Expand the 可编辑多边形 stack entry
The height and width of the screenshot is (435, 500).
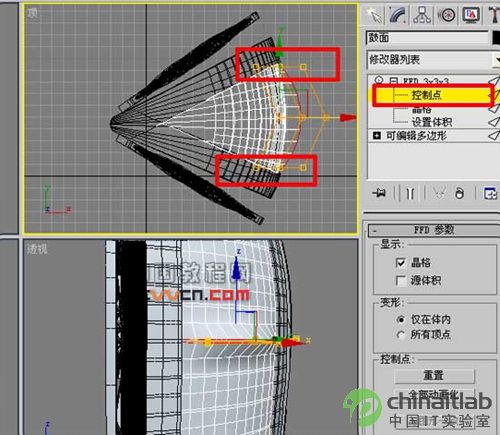(377, 136)
